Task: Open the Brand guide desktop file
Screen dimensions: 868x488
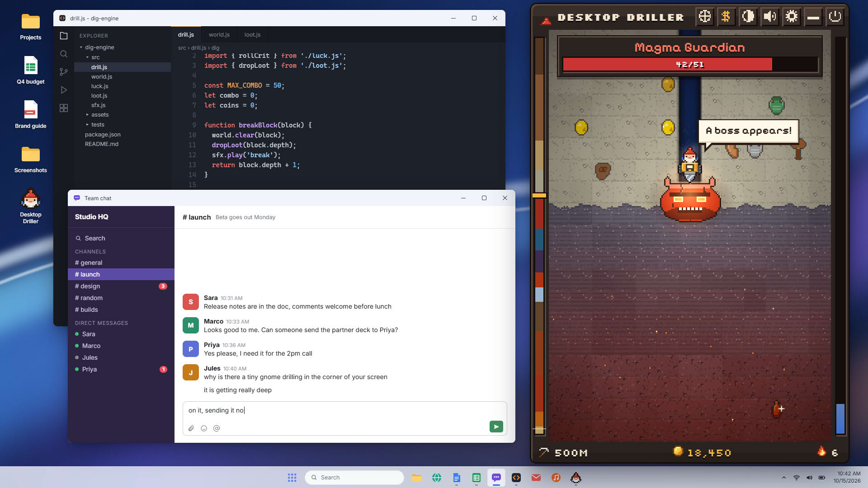Action: point(31,115)
